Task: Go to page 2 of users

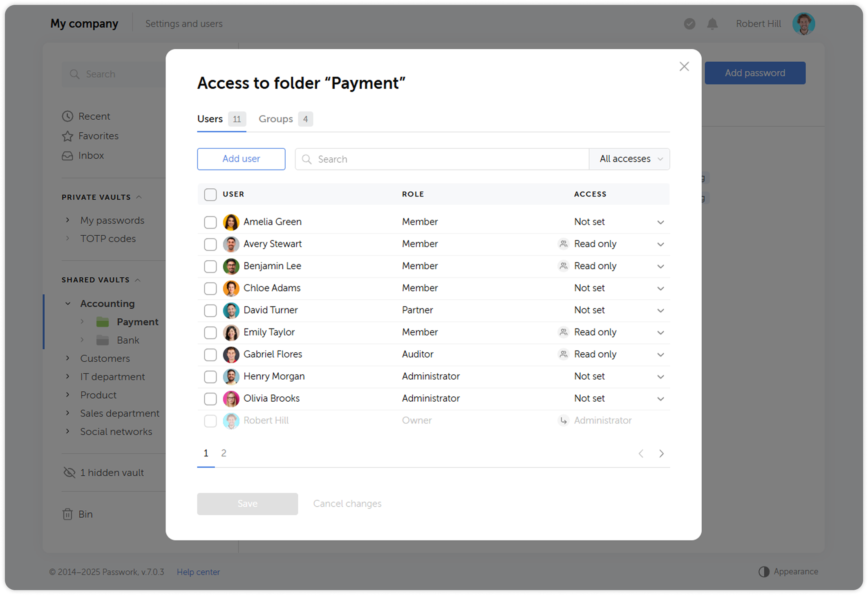Action: [224, 453]
